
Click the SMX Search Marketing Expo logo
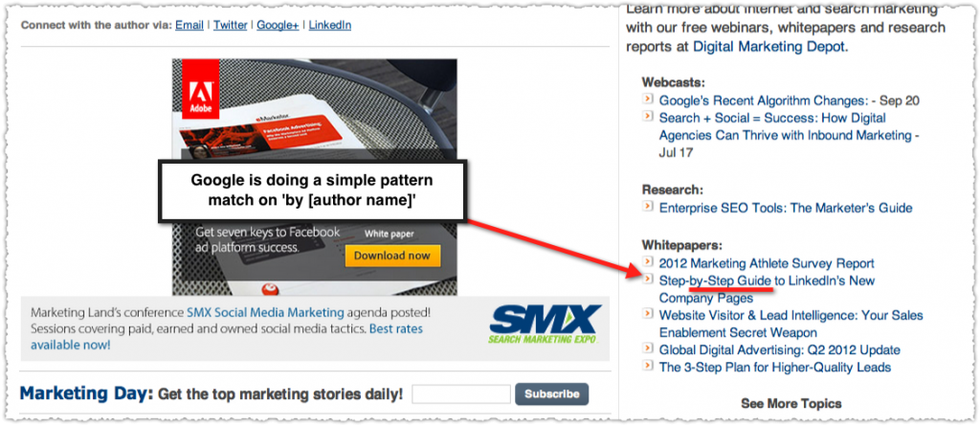point(545,324)
